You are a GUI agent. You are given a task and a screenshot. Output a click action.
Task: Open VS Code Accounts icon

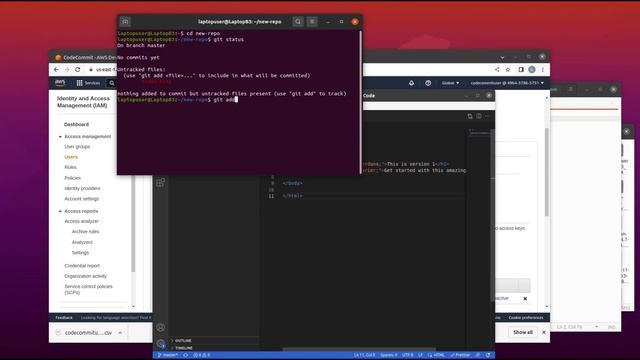coord(161,327)
